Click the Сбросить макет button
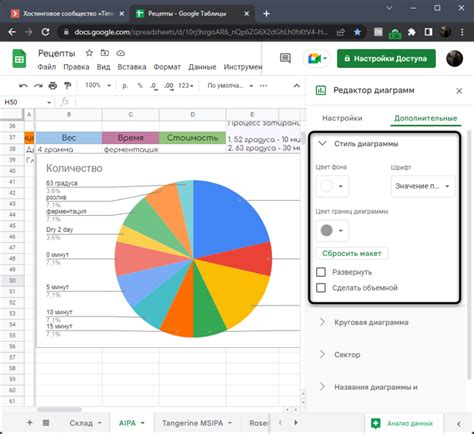The width and height of the screenshot is (474, 434). click(352, 253)
